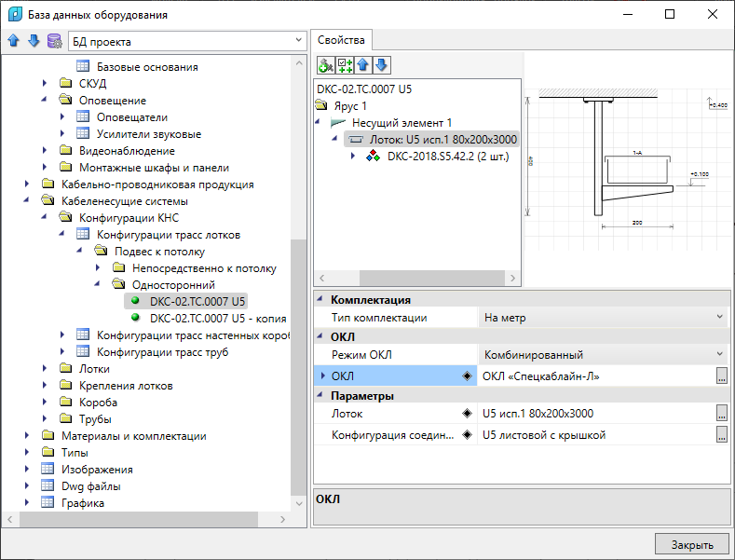
Task: Click the blue down arrow beside database selector
Action: (x=34, y=41)
